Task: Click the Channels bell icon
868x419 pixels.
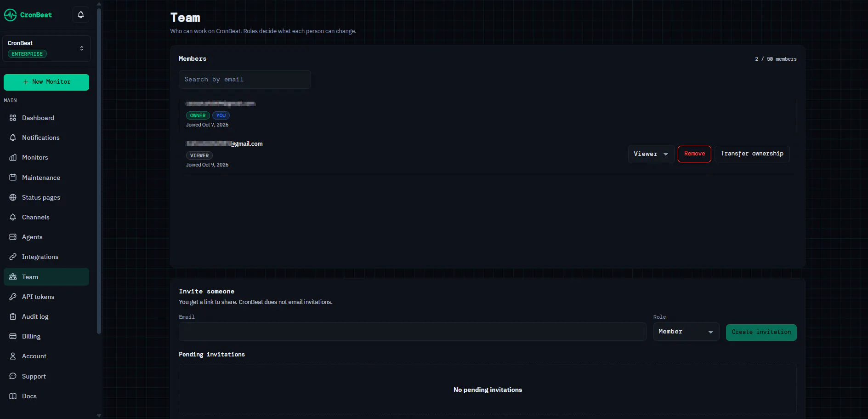Action: point(13,217)
